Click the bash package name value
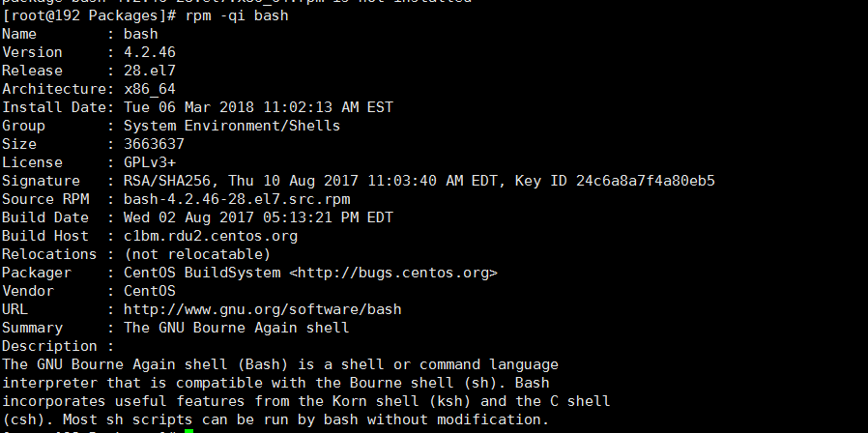The height and width of the screenshot is (433, 868). point(140,34)
